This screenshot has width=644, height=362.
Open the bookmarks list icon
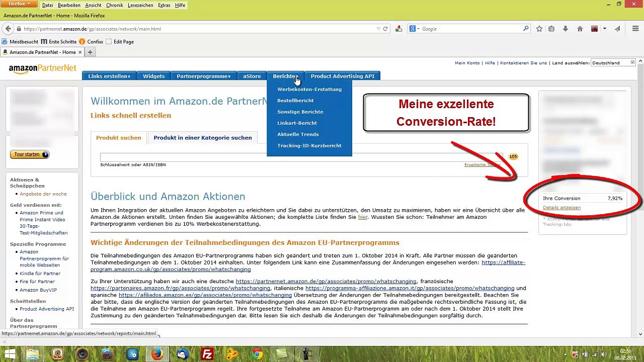tap(551, 29)
